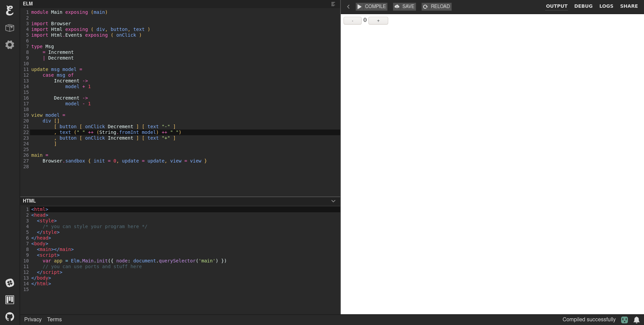Switch to the DEBUG tab
Viewport: 644px width, 325px height.
(583, 6)
